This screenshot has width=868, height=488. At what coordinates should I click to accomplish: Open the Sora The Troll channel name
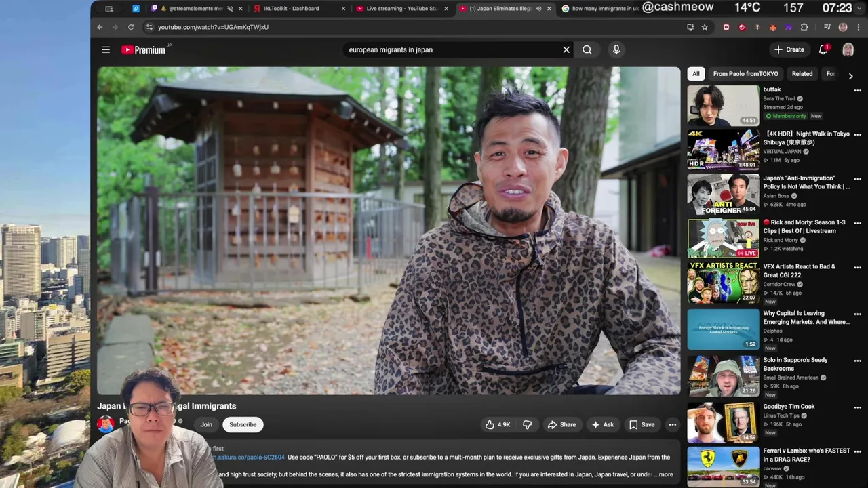coord(778,99)
